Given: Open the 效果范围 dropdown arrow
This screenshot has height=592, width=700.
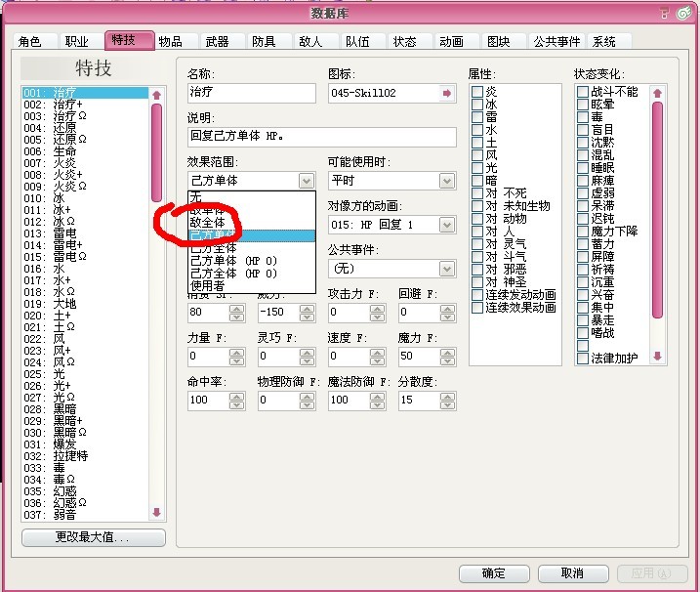Looking at the screenshot, I should coord(307,181).
